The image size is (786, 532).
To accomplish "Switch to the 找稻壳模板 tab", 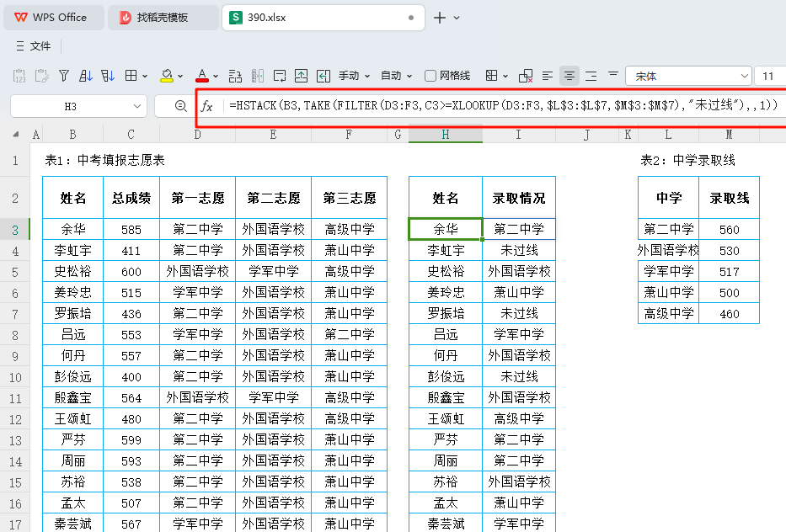I will point(163,18).
